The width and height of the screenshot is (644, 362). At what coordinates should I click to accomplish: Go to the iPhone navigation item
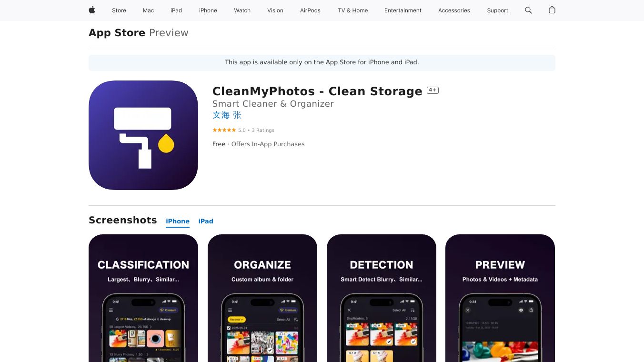click(x=208, y=10)
